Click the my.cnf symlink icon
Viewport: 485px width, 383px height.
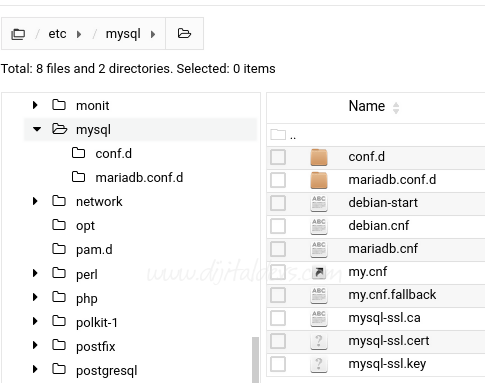pyautogui.click(x=319, y=272)
